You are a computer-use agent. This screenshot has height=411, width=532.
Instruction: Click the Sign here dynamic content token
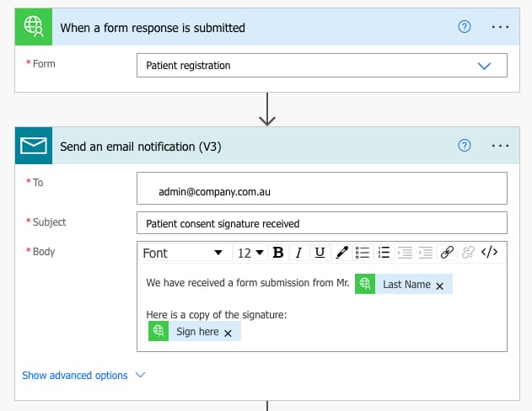pyautogui.click(x=195, y=331)
